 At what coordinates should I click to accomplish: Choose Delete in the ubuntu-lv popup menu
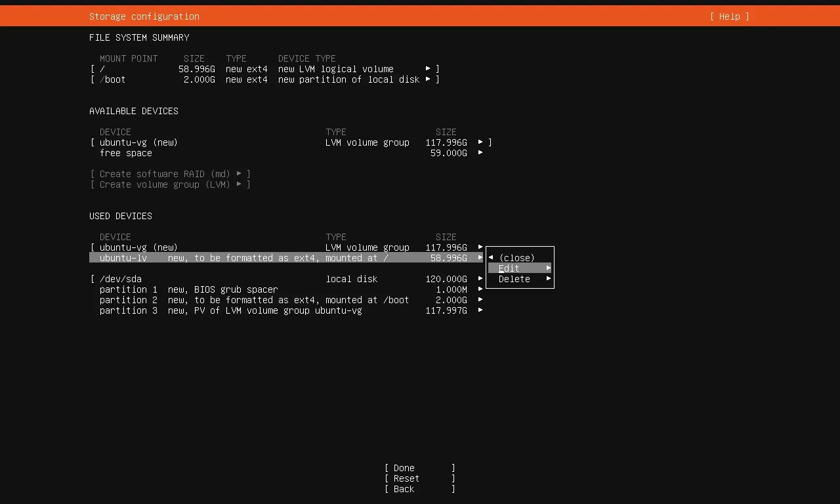pyautogui.click(x=514, y=279)
